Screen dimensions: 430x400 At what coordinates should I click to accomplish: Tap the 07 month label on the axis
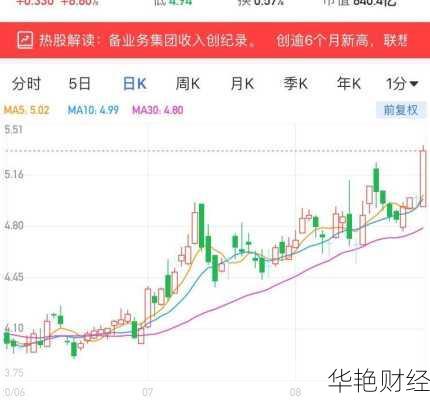(148, 392)
